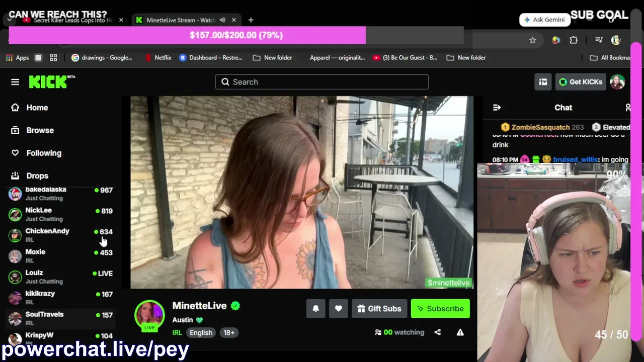Close the Secret Killer Leads Cops tab
644x362 pixels.
click(x=121, y=20)
